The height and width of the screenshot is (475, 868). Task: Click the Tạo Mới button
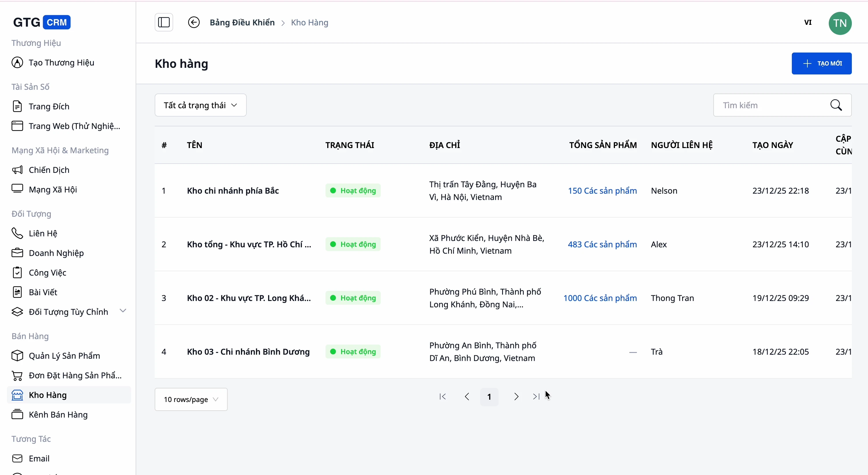(x=822, y=63)
